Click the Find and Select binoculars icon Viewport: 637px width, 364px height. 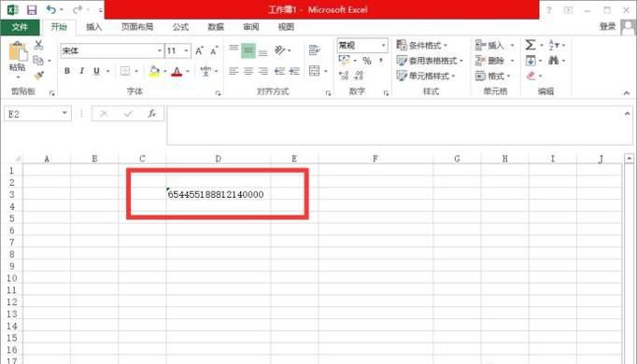pos(553,61)
